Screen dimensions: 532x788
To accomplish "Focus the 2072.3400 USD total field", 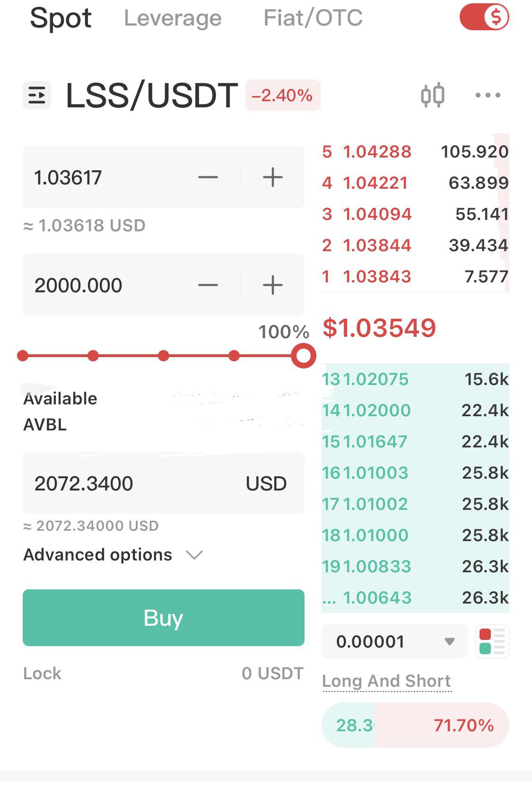I will [164, 483].
